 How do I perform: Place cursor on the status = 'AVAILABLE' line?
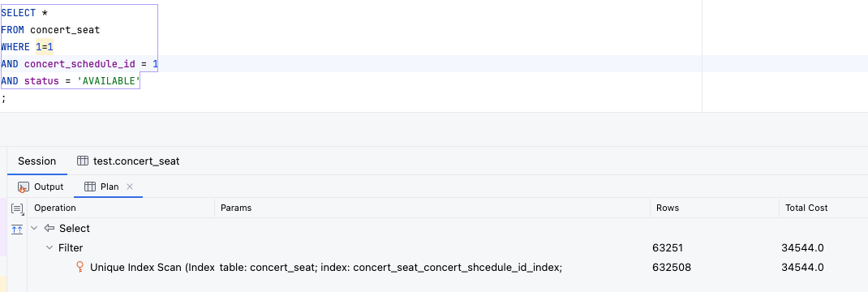click(71, 81)
